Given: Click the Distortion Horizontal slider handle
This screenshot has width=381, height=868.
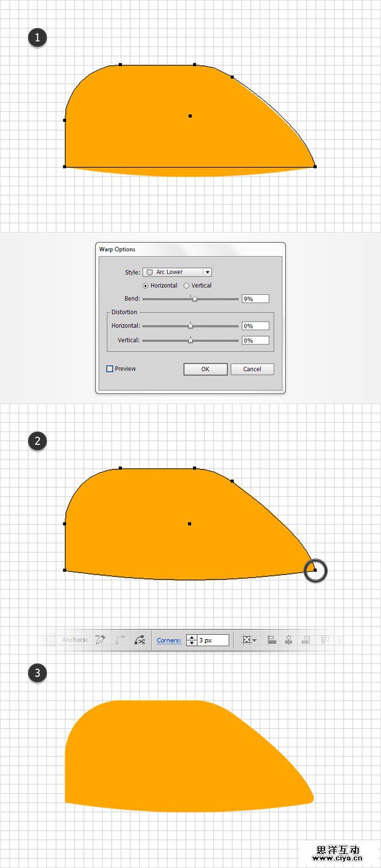Looking at the screenshot, I should [190, 326].
